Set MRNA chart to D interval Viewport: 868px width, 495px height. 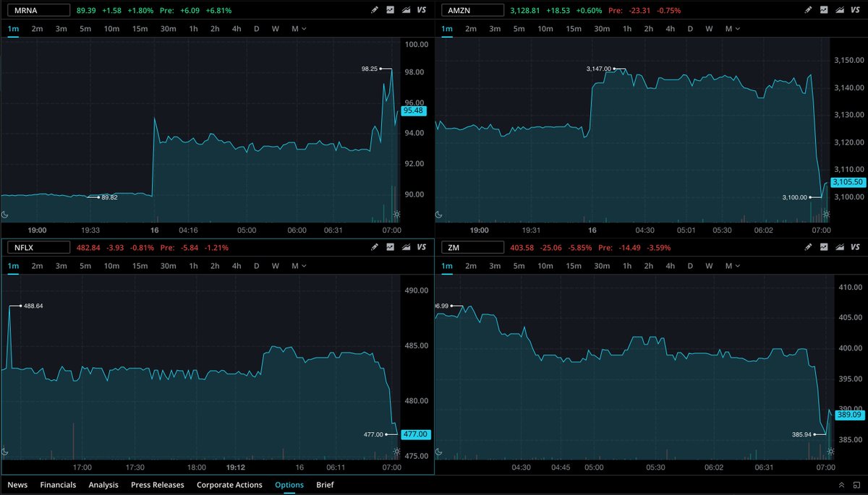(x=256, y=29)
